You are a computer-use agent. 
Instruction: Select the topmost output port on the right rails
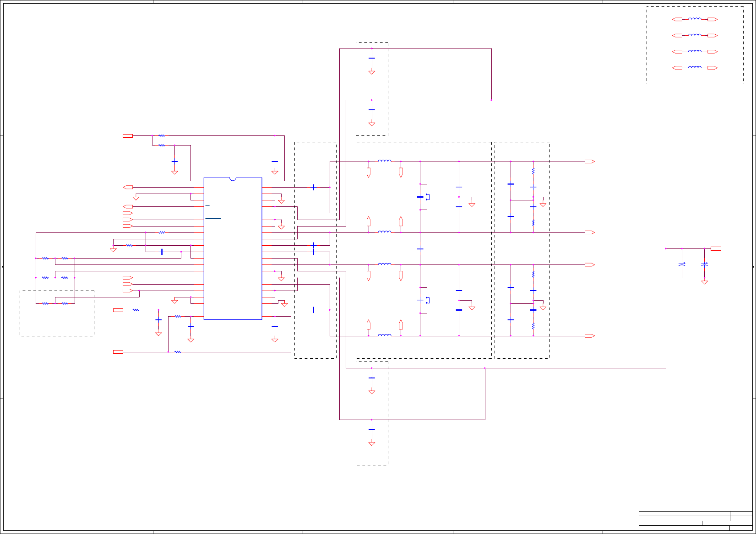click(589, 162)
